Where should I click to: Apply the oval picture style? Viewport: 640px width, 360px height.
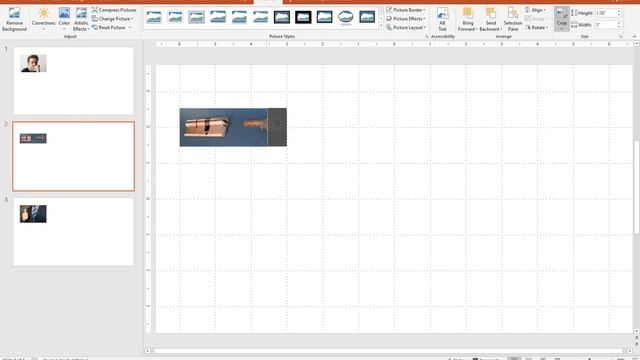point(346,17)
